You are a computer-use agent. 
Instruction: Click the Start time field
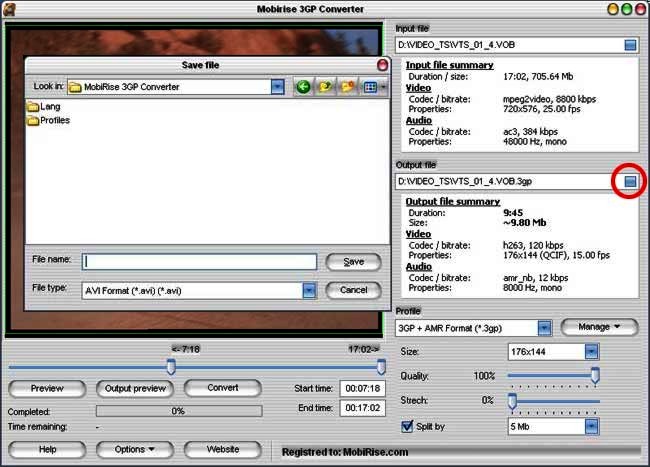pos(363,389)
